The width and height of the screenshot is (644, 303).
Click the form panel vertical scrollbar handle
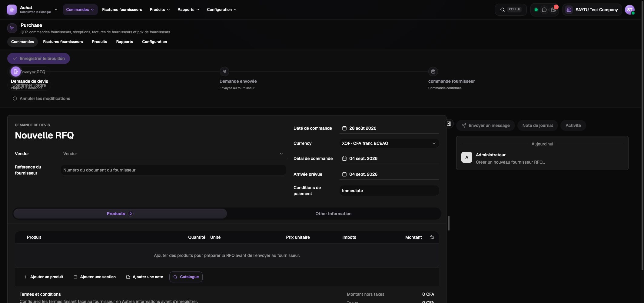click(449, 223)
